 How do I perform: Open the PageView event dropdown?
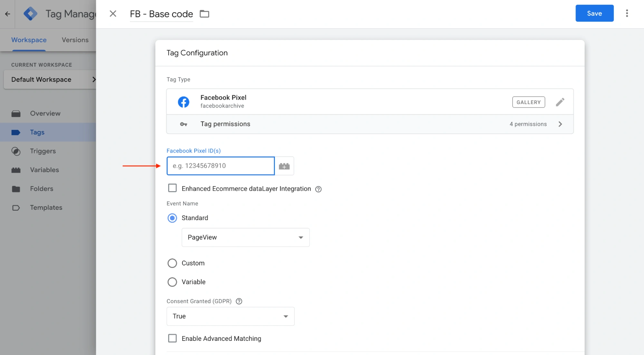pyautogui.click(x=245, y=237)
